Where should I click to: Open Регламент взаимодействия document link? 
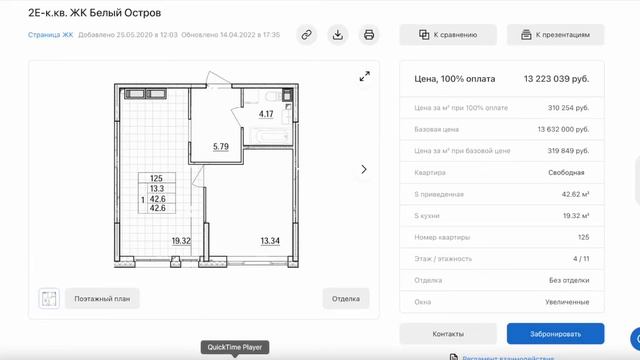click(508, 358)
